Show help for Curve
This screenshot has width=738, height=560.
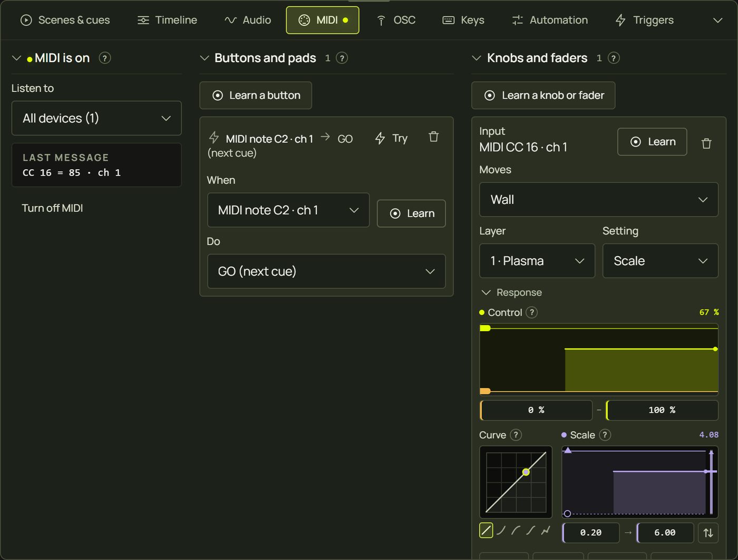[x=516, y=435]
